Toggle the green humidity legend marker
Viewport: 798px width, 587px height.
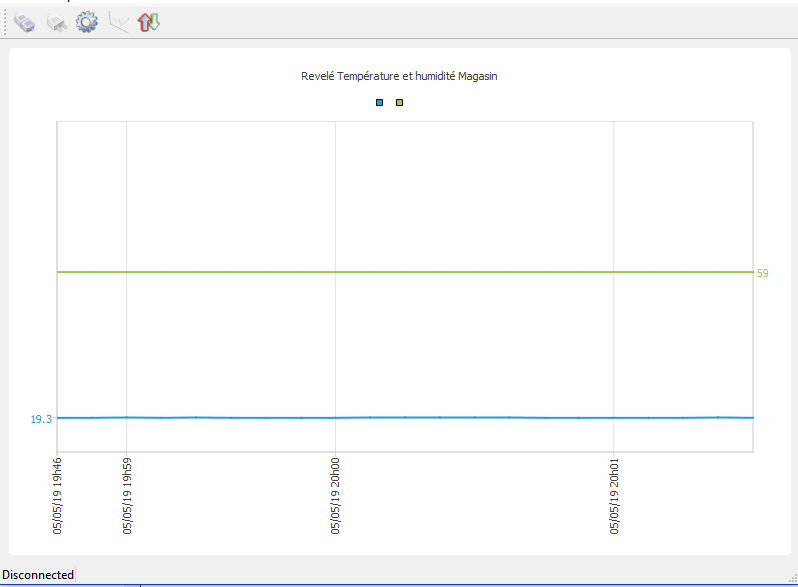(x=400, y=103)
